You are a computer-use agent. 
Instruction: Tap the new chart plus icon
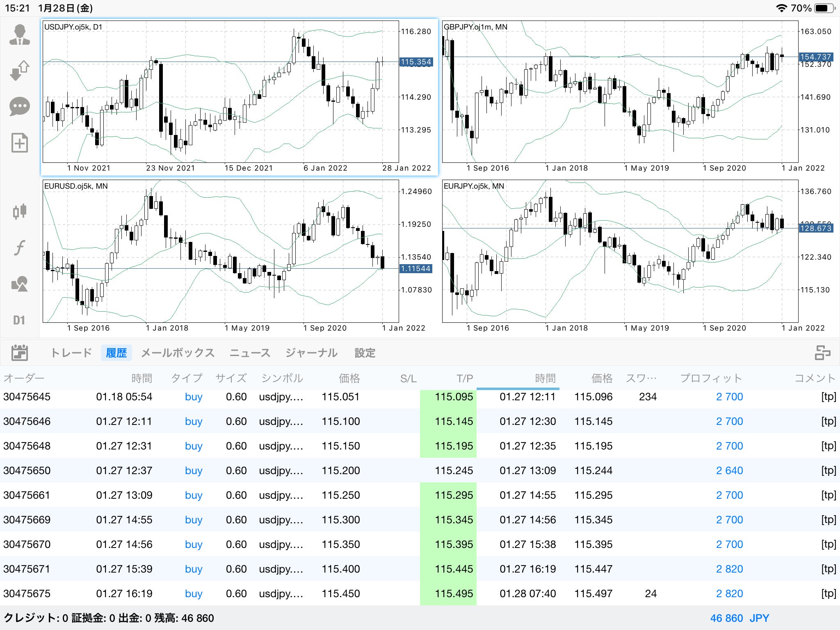coord(19,143)
